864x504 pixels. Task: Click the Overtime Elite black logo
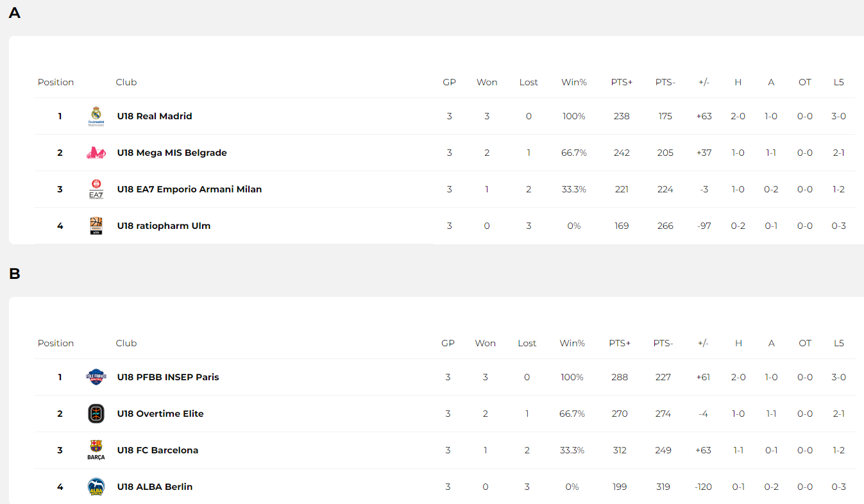tap(96, 414)
